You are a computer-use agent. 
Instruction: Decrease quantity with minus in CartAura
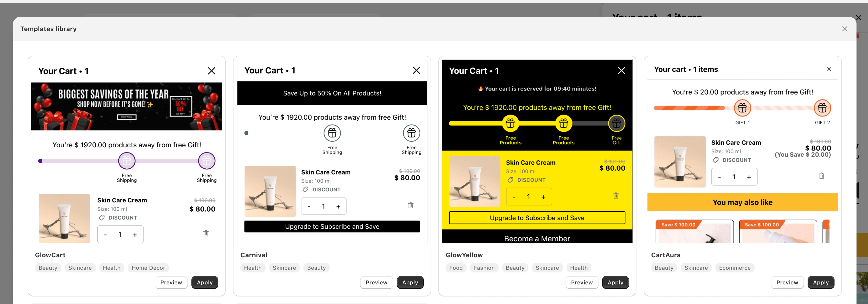[x=719, y=177]
